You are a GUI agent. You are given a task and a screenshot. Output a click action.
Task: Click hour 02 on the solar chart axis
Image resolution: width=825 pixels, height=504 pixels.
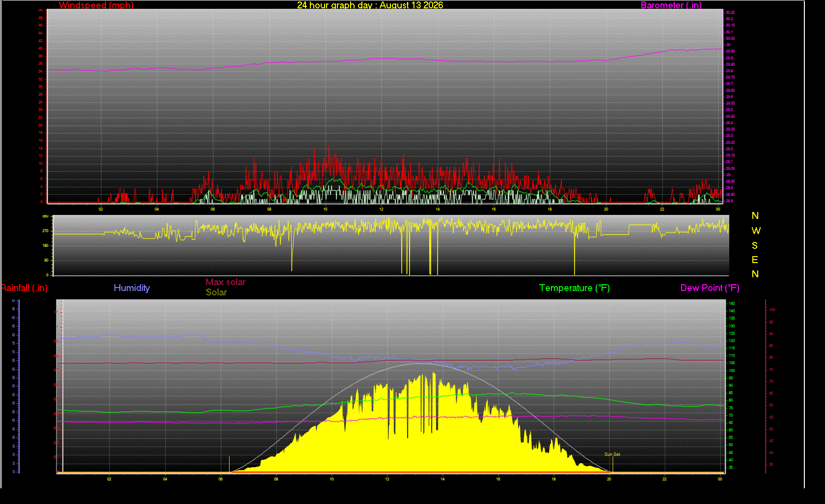[x=109, y=479]
